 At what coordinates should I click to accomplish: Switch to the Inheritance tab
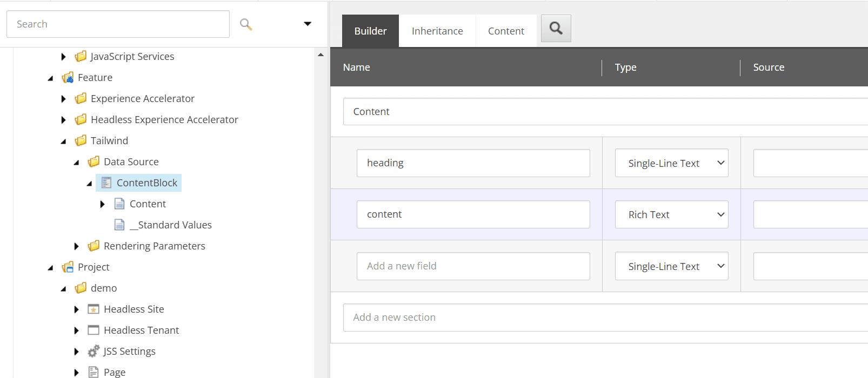pyautogui.click(x=437, y=31)
